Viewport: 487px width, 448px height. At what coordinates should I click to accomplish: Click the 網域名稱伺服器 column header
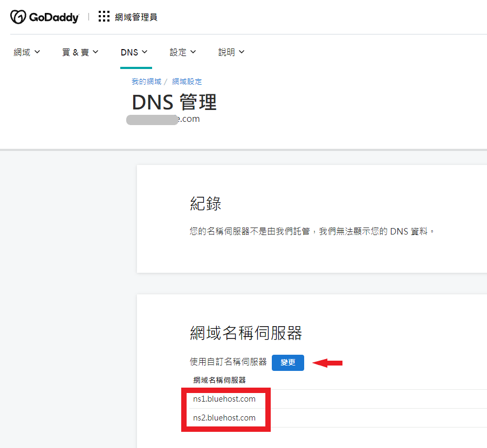220,380
